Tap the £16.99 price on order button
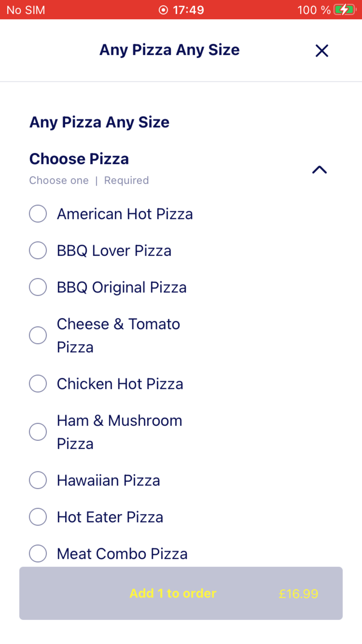The width and height of the screenshot is (362, 644). (298, 594)
